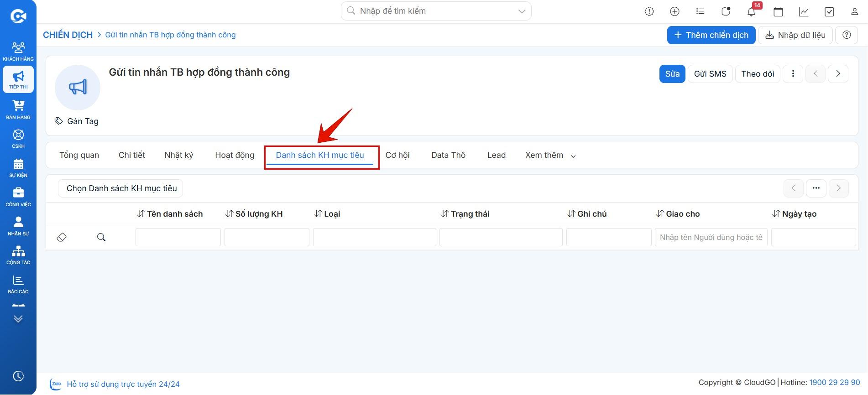Switch to Cơ hội tab
Image resolution: width=868 pixels, height=395 pixels.
point(397,155)
